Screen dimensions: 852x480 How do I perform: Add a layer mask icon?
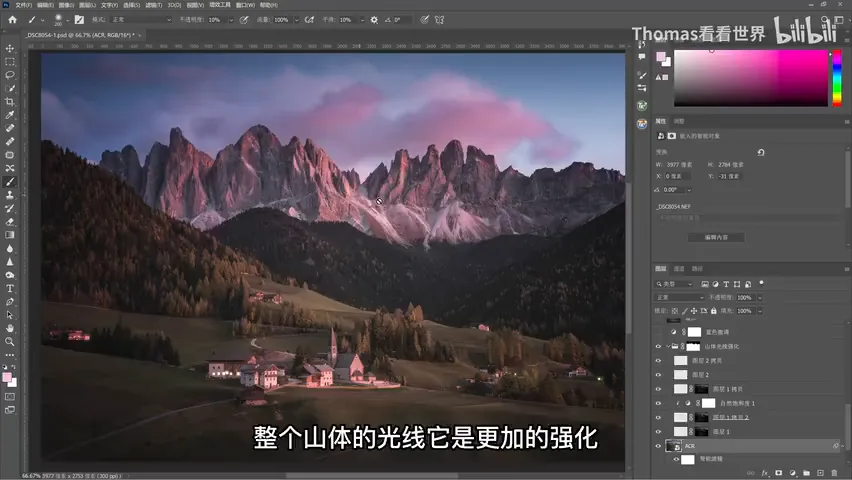coord(779,473)
